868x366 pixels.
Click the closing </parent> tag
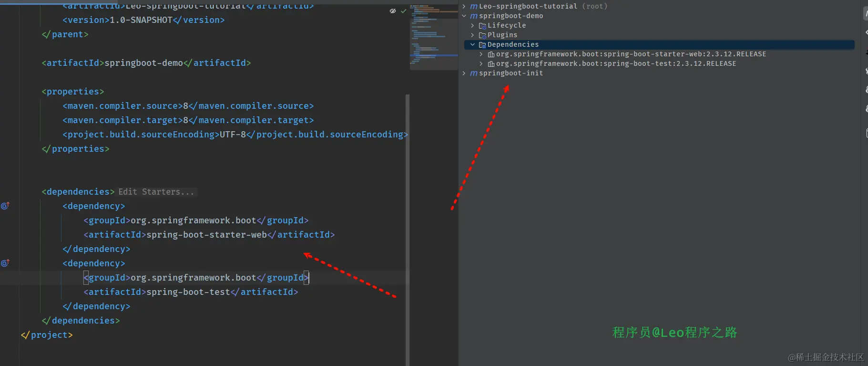(x=65, y=34)
